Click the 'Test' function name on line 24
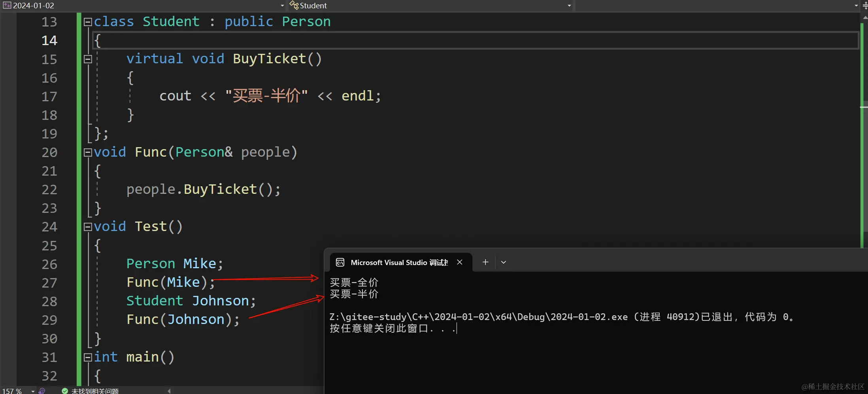Screen dimensions: 868x394 tap(151, 227)
